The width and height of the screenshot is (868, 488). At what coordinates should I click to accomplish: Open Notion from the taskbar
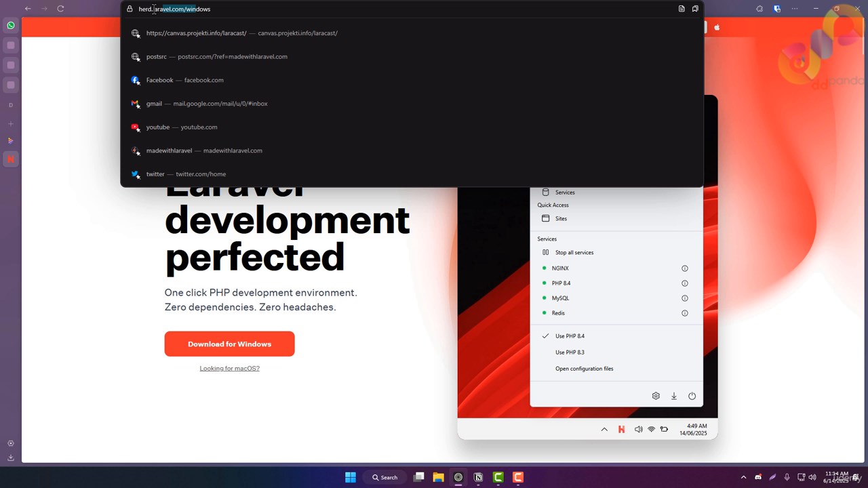pyautogui.click(x=478, y=477)
